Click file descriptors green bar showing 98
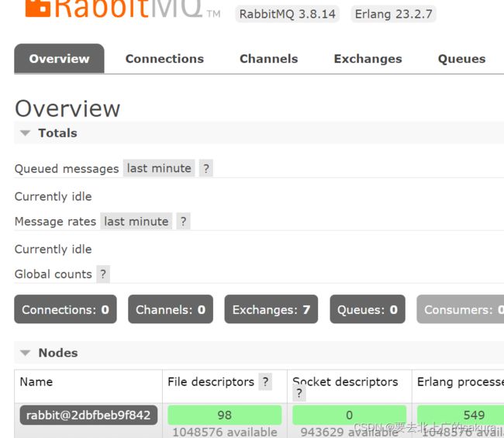Screen dimensions: 504x438 (224, 415)
